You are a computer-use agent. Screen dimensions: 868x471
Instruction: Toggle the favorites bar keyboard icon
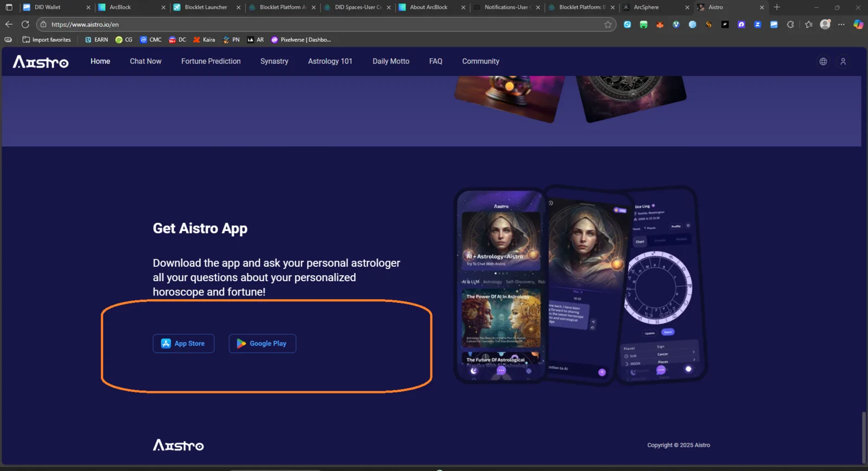tap(8, 40)
